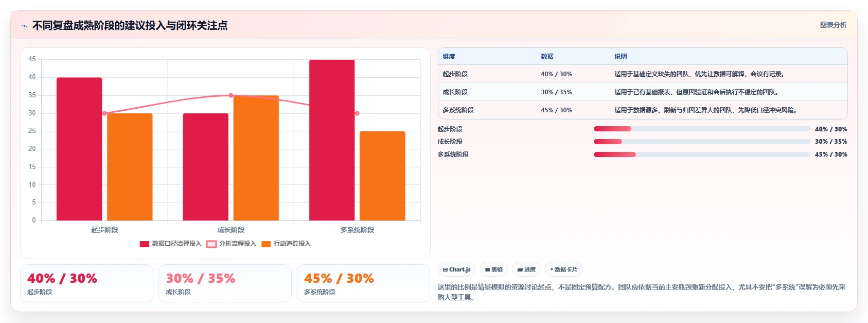
Task: Click the orange 成长阶段 bar in the chart
Action: [x=256, y=158]
